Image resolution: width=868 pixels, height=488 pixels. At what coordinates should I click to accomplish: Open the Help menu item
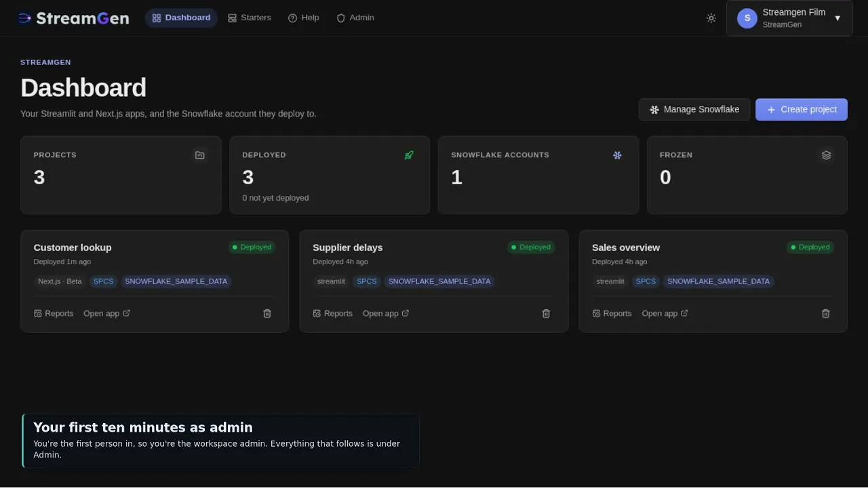pyautogui.click(x=304, y=18)
